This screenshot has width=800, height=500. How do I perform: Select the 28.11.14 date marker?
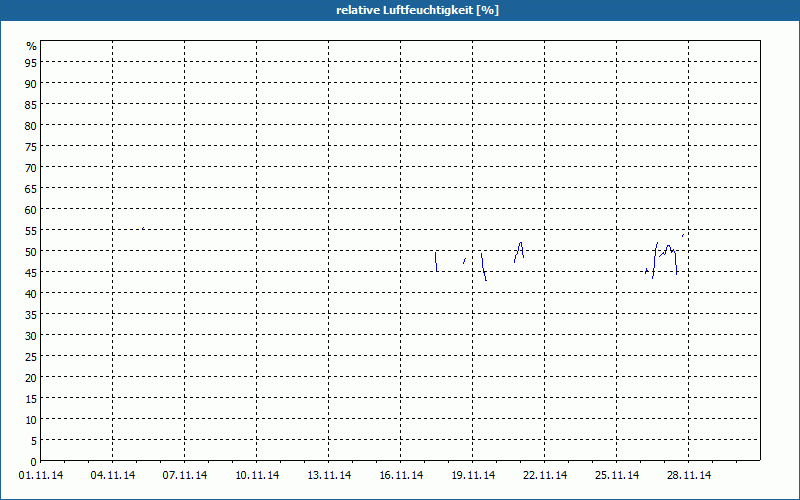689,476
